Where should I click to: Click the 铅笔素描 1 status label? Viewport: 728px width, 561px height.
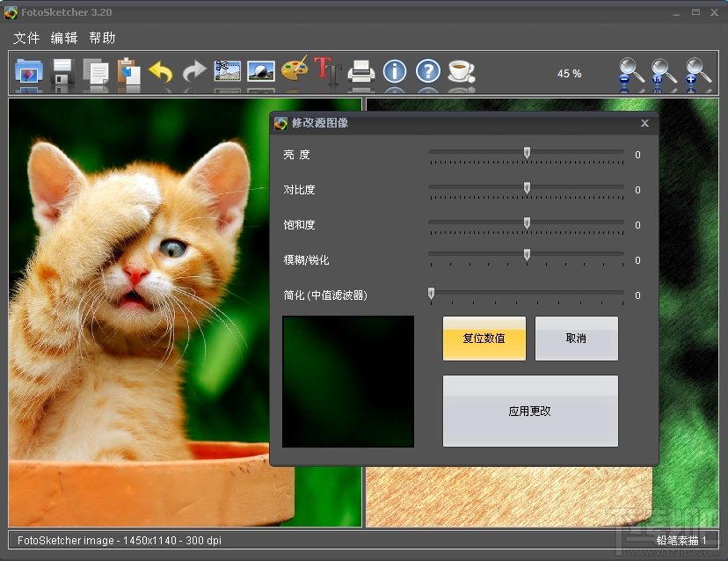681,540
